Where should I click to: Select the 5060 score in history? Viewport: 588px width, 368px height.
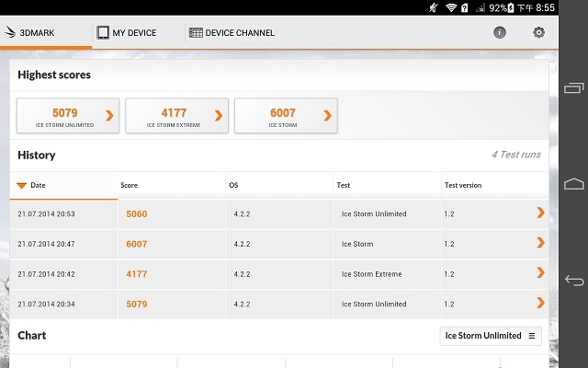click(136, 214)
